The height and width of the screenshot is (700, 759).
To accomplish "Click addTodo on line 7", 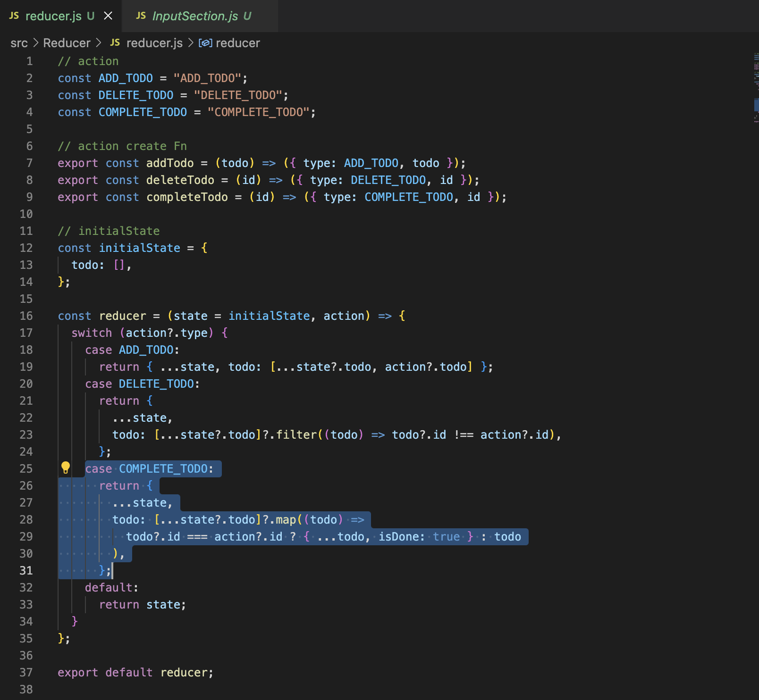I will click(170, 163).
